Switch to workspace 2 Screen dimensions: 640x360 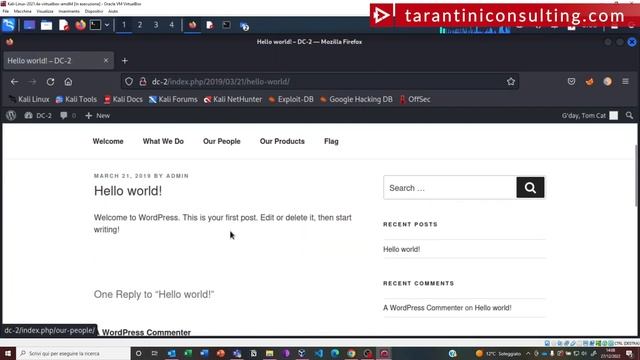(140, 25)
